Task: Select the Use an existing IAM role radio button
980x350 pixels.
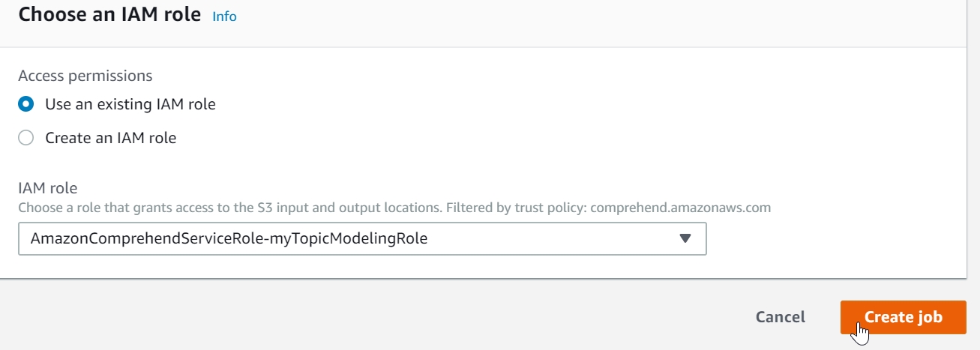Action: pos(26,105)
